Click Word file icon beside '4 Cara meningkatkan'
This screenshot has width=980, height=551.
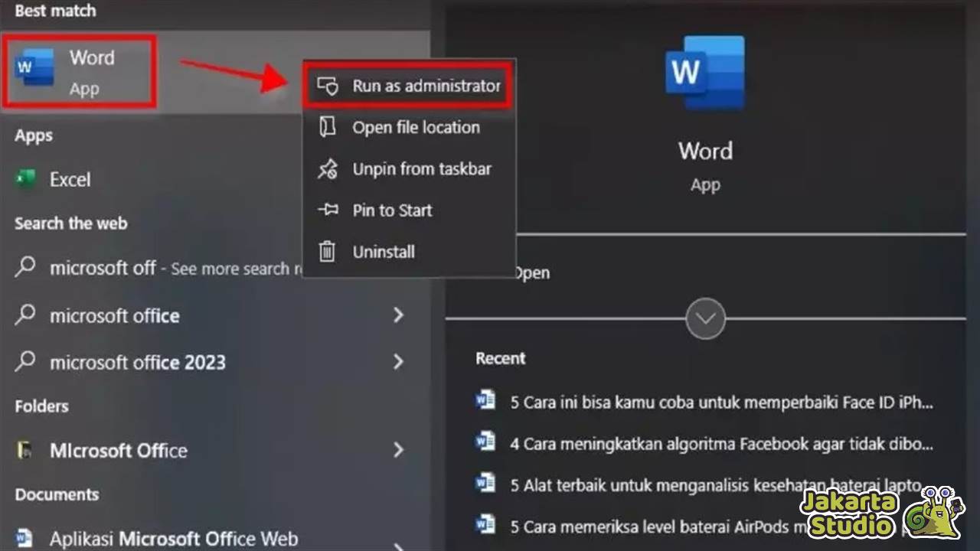coord(485,442)
